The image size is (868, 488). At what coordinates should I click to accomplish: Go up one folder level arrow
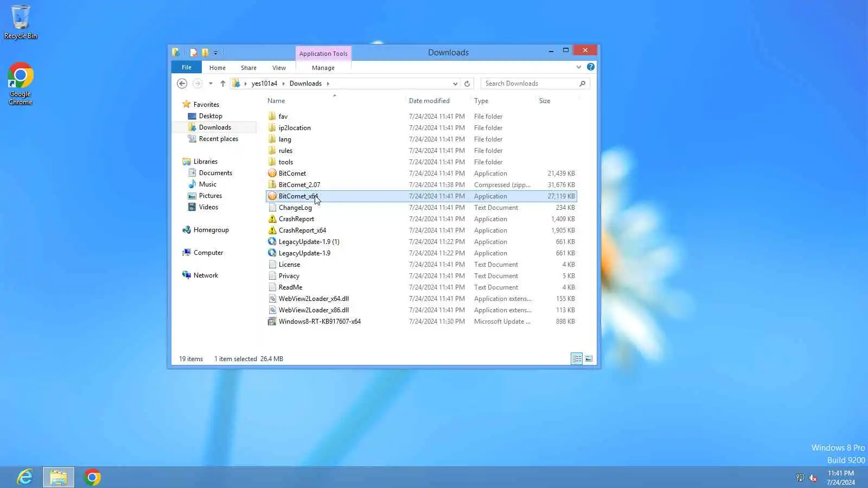pyautogui.click(x=223, y=84)
